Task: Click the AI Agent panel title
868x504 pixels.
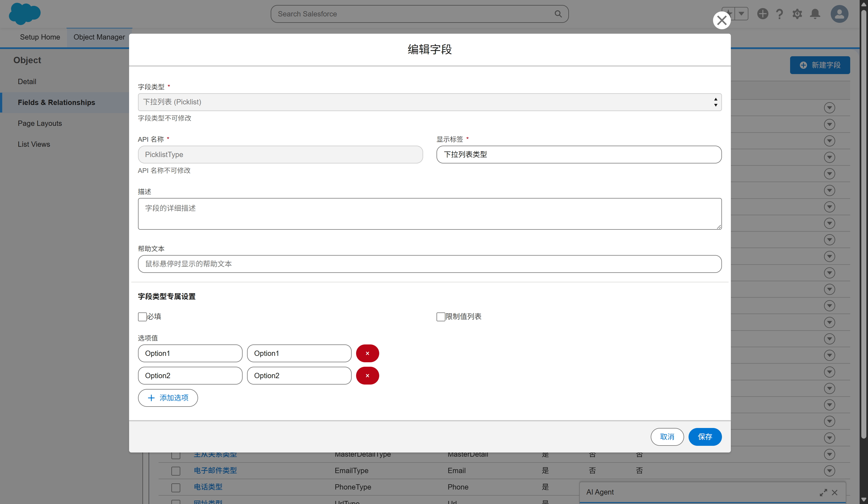Action: (600, 492)
